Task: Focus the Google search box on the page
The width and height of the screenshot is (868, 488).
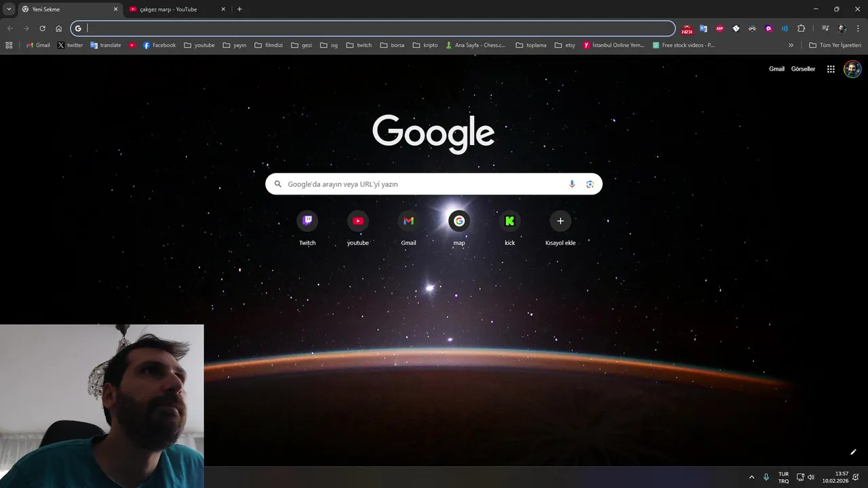Action: pyautogui.click(x=434, y=184)
